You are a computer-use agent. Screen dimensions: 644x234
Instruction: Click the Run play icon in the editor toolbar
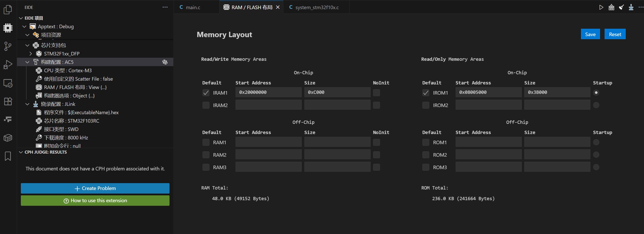click(601, 7)
